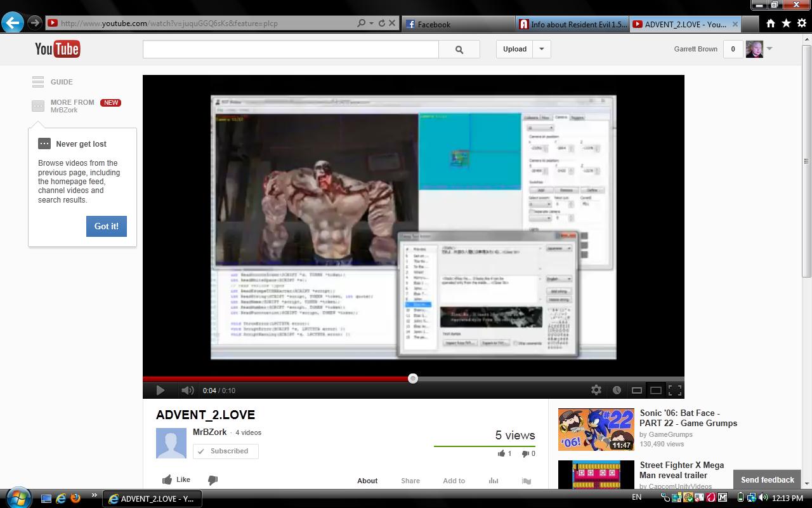Launch Firefox from quick launch
This screenshot has height=508, width=812.
tap(75, 498)
